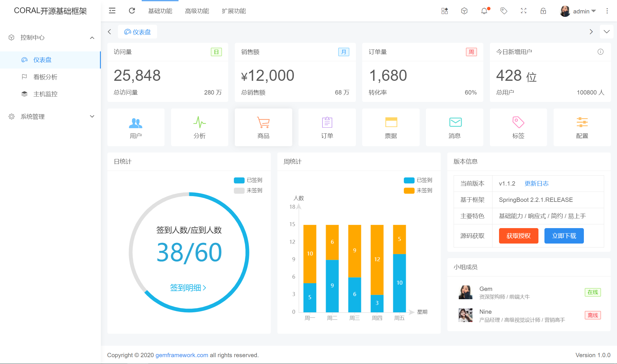Click the 38/60 sign-in count
This screenshot has width=617, height=364.
coord(189,252)
